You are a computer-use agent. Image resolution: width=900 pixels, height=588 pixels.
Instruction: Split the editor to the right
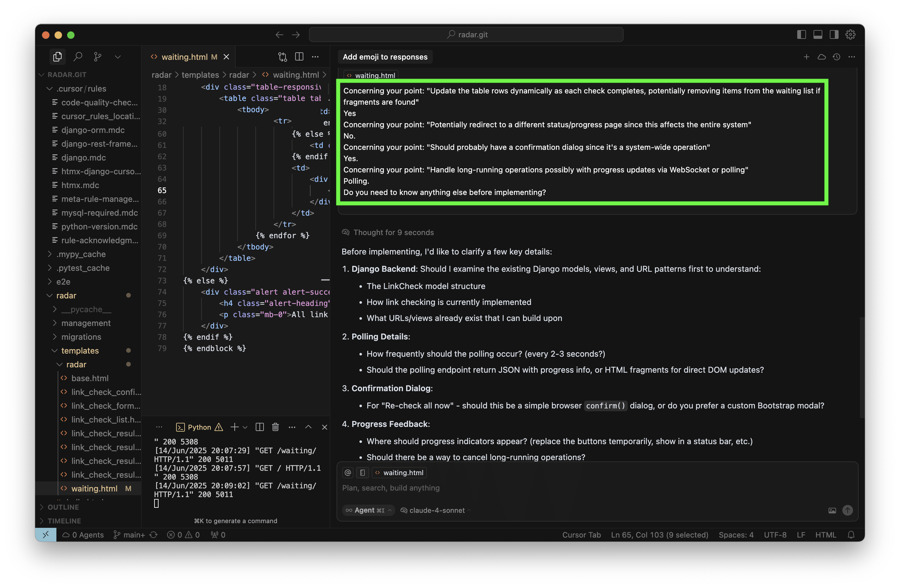tap(299, 57)
